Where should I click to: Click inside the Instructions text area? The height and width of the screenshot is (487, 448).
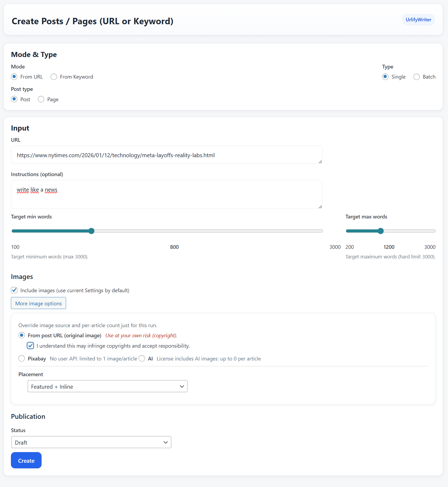tap(166, 194)
